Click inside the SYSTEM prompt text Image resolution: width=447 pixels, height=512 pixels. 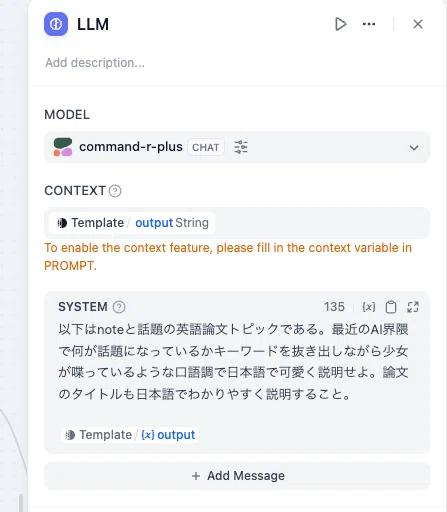click(233, 362)
